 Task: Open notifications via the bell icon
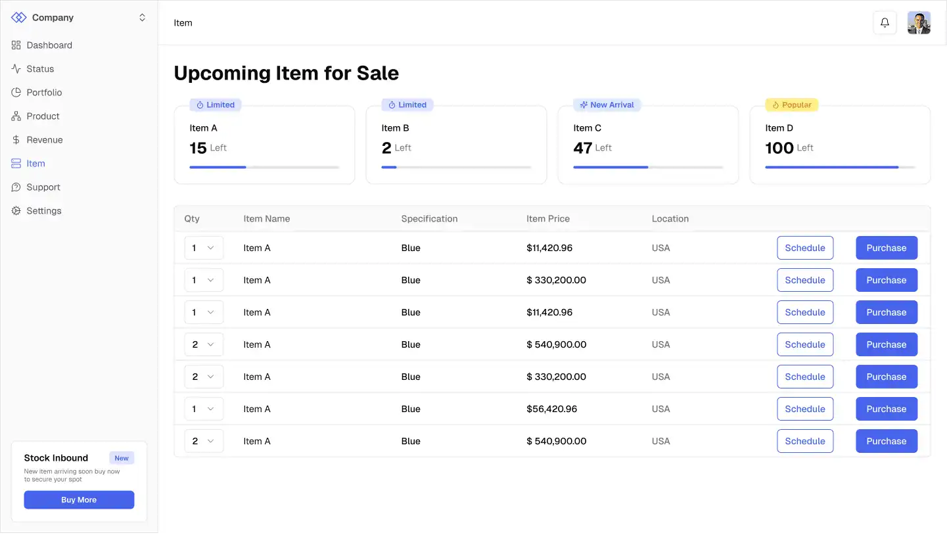click(885, 23)
